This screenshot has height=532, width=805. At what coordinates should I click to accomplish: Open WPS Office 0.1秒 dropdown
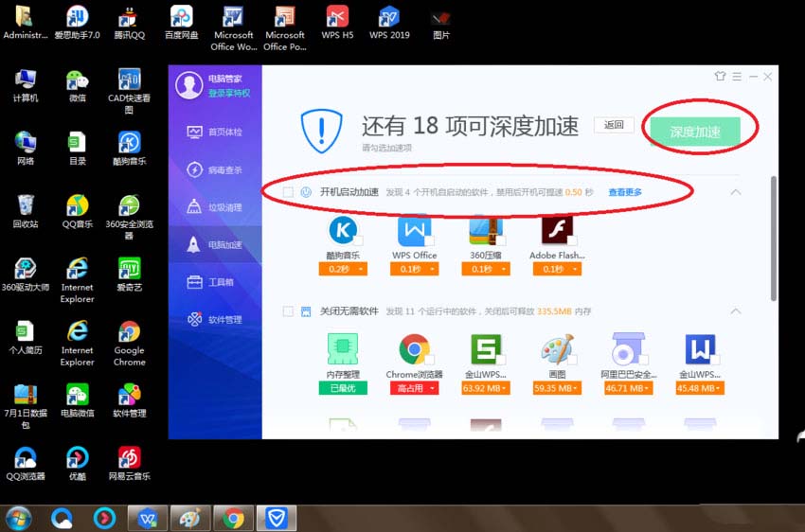coord(414,270)
